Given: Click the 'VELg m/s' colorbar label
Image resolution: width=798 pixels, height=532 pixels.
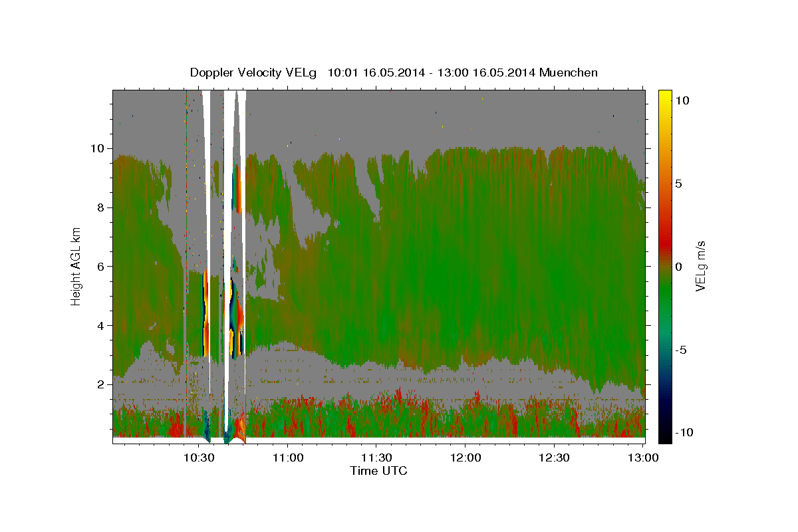Looking at the screenshot, I should [700, 266].
